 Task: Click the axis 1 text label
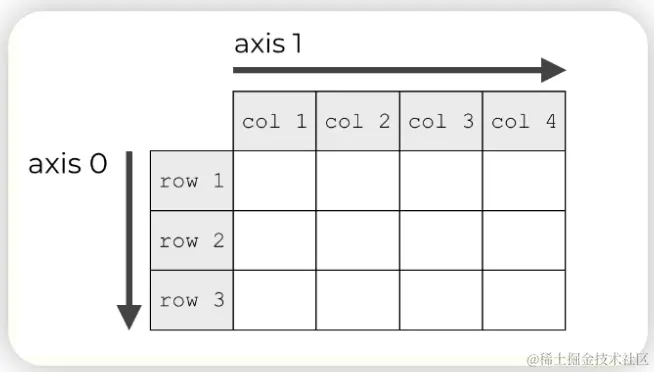click(268, 43)
